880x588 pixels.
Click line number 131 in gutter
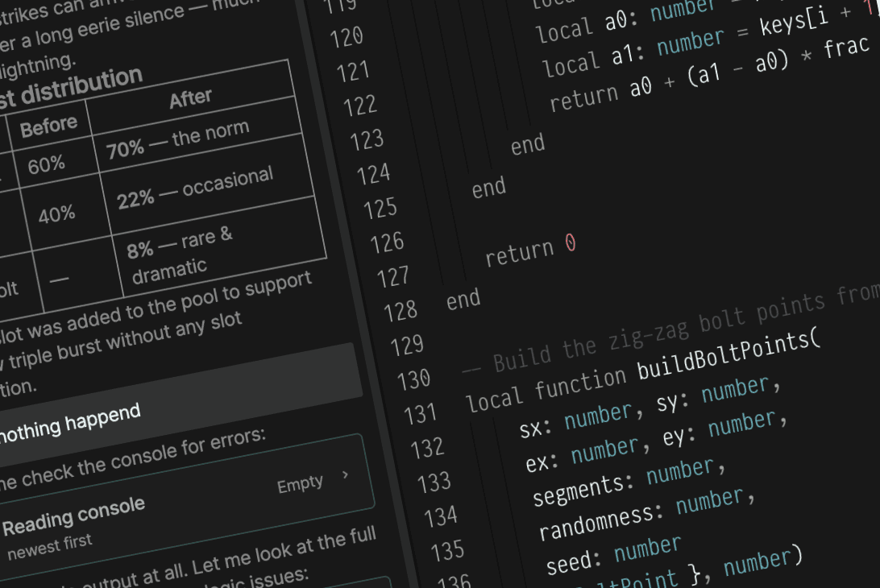tap(421, 414)
